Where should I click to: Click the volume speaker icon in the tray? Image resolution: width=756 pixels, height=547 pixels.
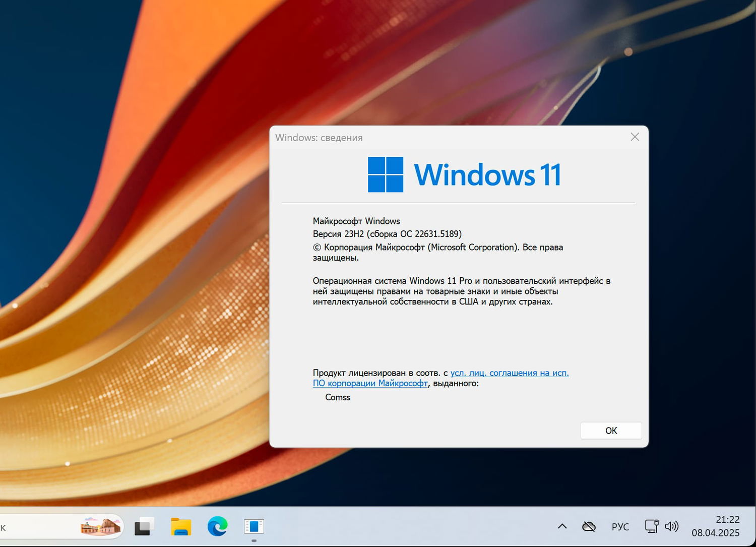click(x=672, y=526)
